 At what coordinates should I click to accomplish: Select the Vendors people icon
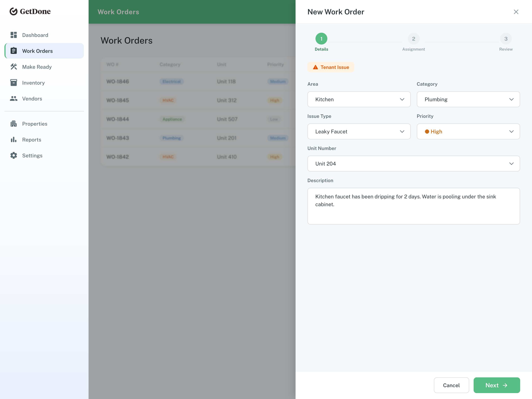14,98
